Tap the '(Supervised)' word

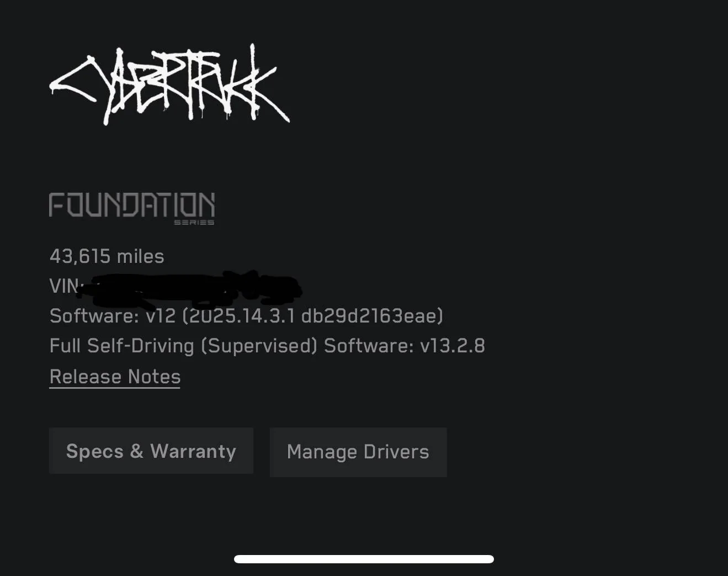click(x=259, y=346)
